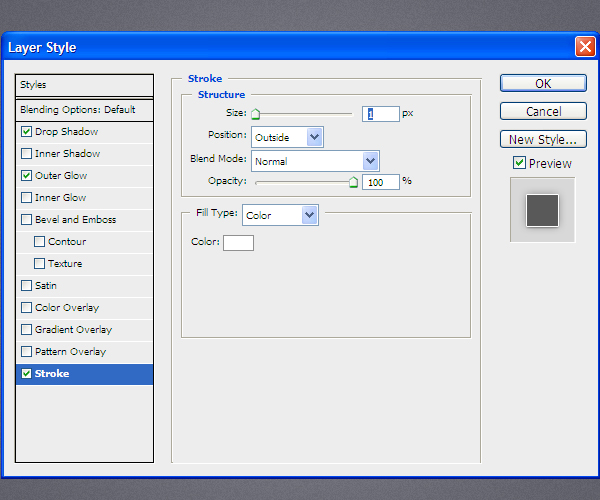Toggle the Drop Shadow checkbox
Image resolution: width=600 pixels, height=500 pixels.
click(26, 132)
